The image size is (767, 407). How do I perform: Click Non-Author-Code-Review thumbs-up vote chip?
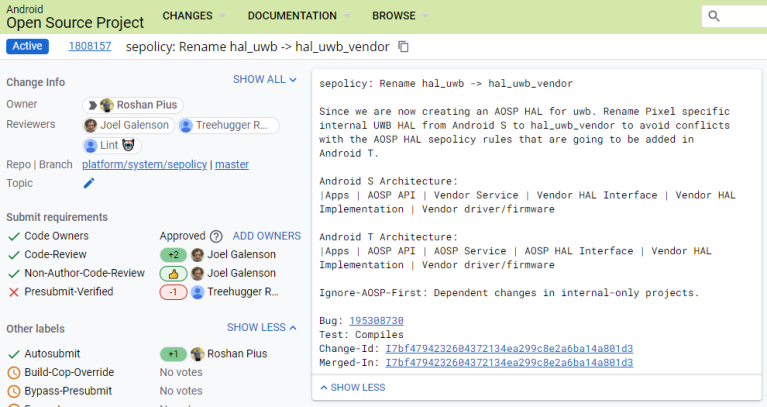click(x=173, y=273)
